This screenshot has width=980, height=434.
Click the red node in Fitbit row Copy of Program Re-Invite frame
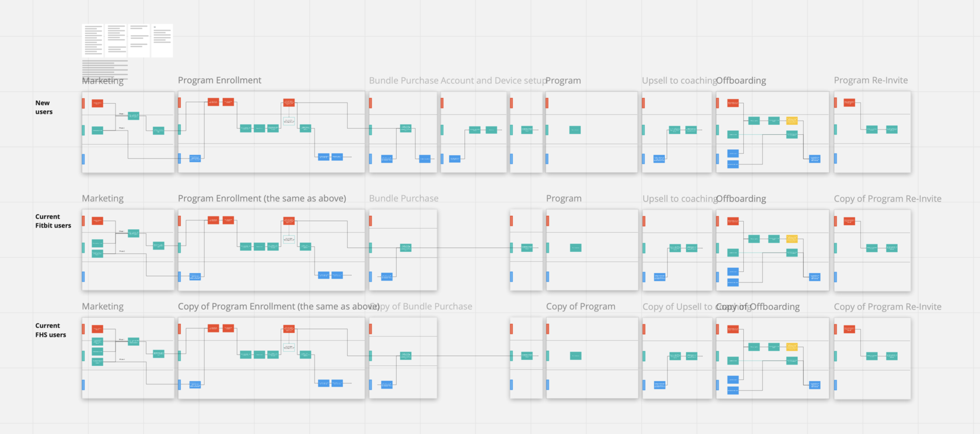(849, 221)
